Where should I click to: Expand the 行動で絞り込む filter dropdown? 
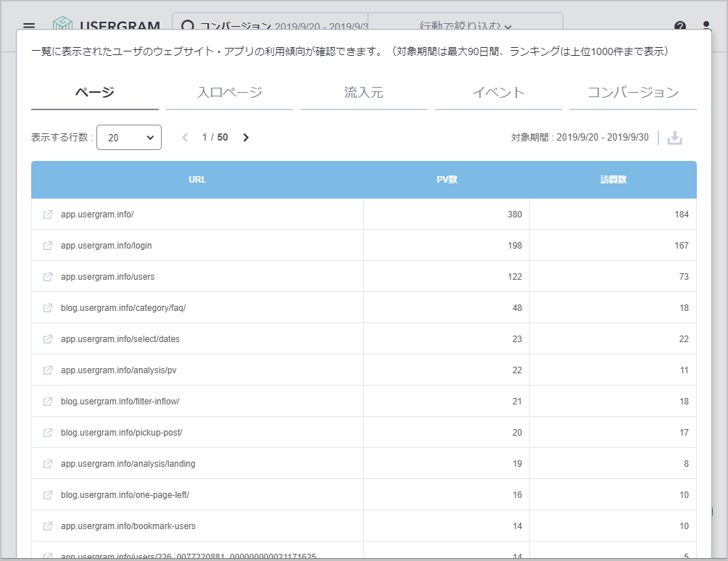point(466,26)
